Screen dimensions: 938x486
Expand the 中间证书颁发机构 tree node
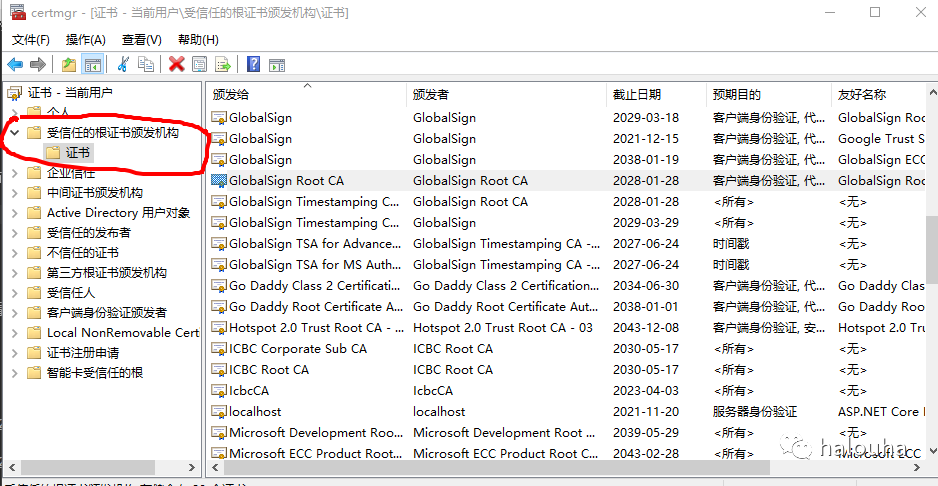point(15,193)
